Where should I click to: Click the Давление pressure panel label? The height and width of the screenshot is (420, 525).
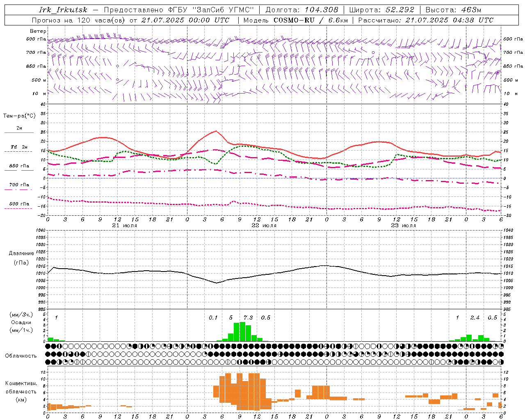(21, 253)
